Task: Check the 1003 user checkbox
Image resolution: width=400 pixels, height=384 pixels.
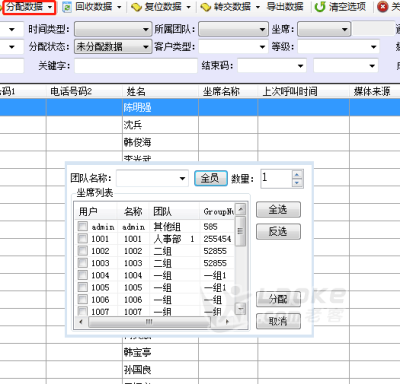Action: coord(83,263)
